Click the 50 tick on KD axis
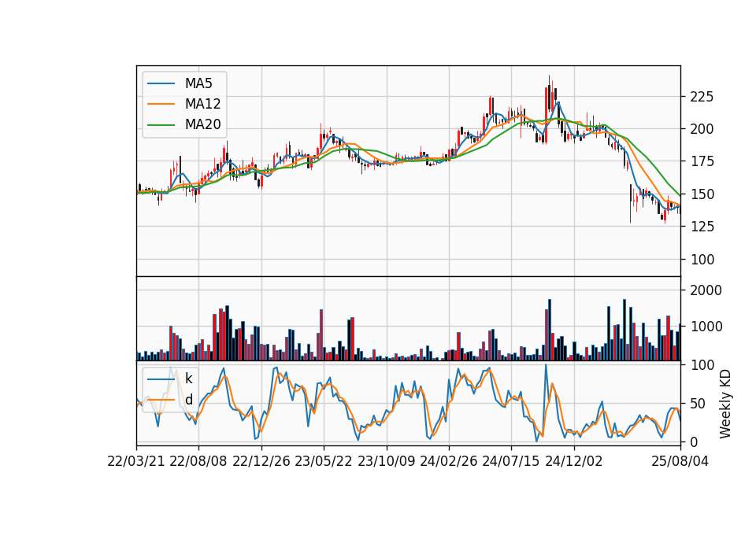756x543 pixels. point(698,404)
